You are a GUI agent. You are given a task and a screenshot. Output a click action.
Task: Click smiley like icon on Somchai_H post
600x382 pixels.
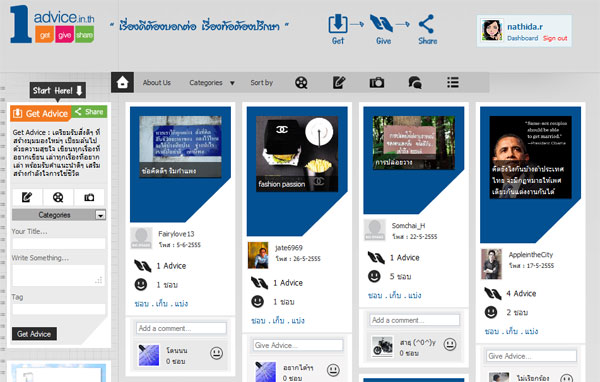pos(374,276)
